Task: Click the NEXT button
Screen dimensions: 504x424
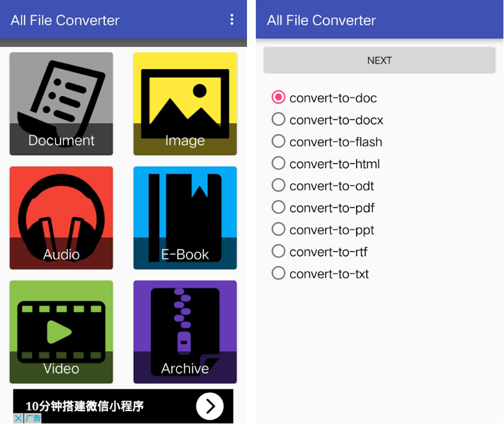Action: click(379, 60)
